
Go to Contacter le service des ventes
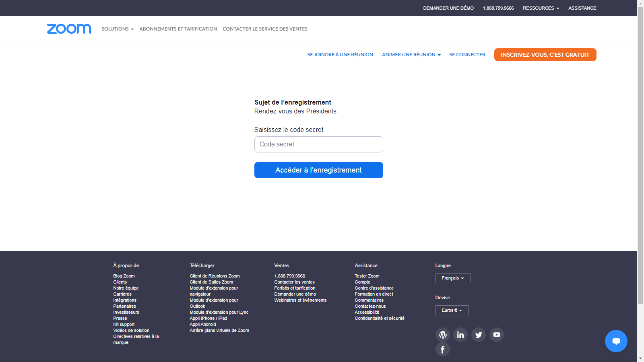tap(265, 29)
